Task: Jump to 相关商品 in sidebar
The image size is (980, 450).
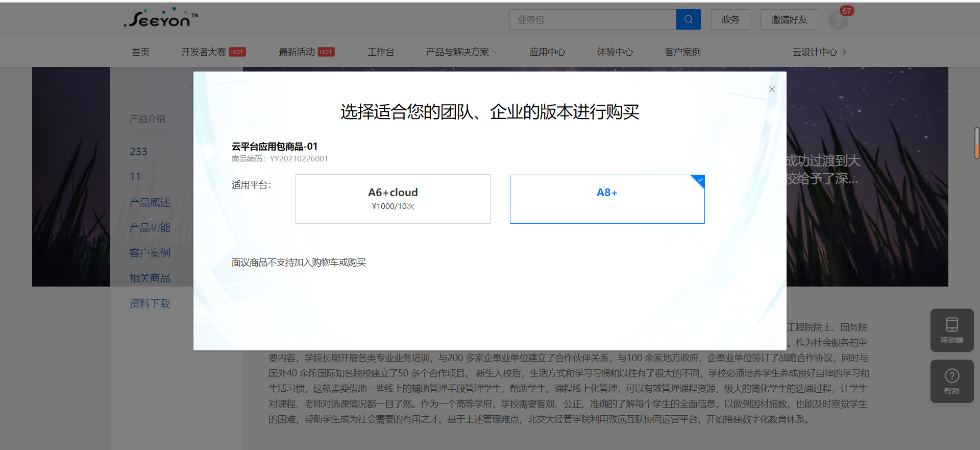Action: 150,278
